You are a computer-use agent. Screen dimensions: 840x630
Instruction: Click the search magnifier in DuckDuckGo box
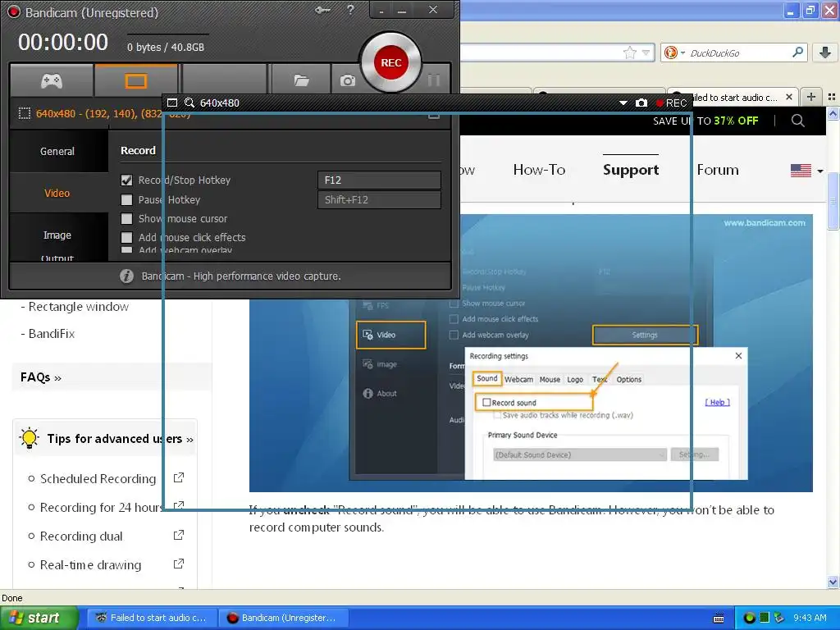coord(797,52)
